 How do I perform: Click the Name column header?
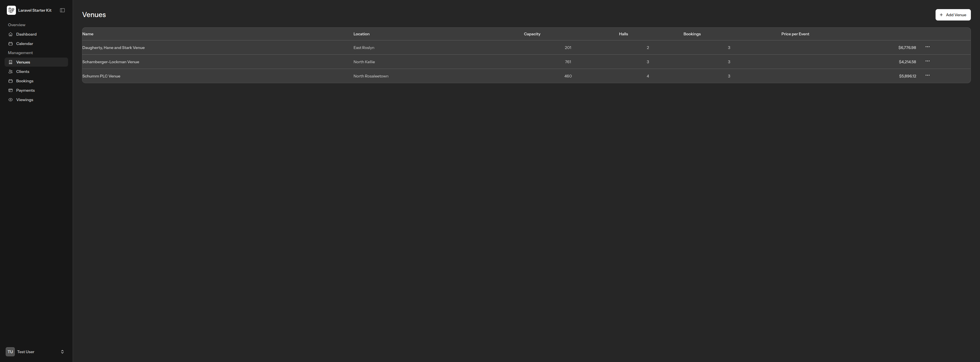tap(88, 34)
